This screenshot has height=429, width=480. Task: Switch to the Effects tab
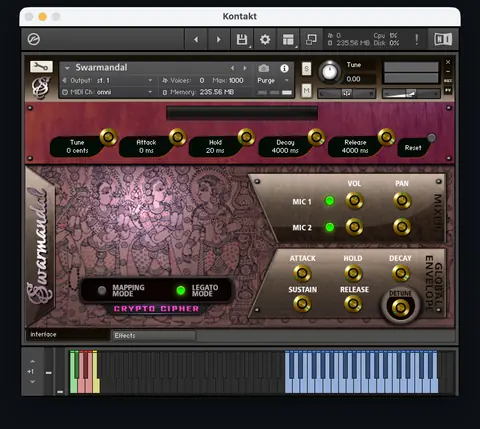(x=154, y=336)
